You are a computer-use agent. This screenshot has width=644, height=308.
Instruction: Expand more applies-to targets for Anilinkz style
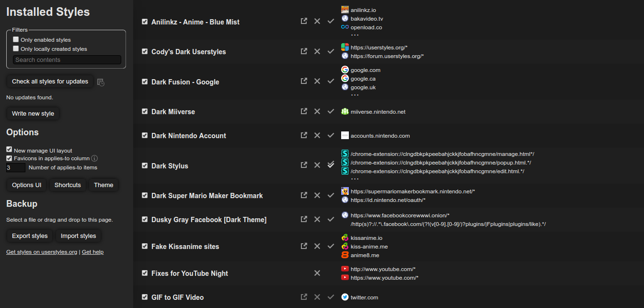(x=355, y=35)
